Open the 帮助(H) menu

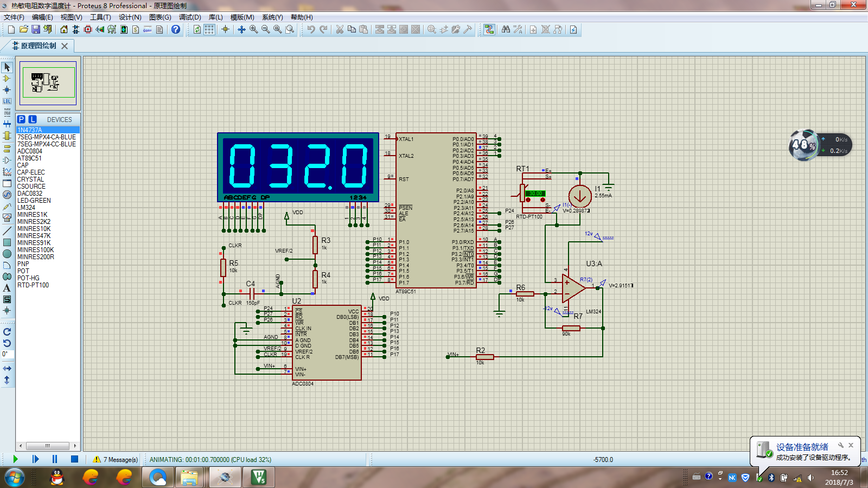tap(302, 17)
